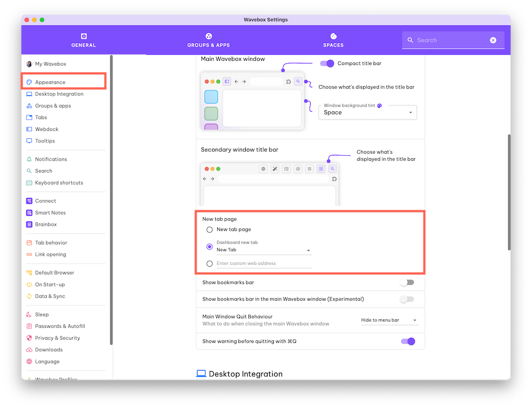Click the search icon in secondary window preview

coord(332,169)
